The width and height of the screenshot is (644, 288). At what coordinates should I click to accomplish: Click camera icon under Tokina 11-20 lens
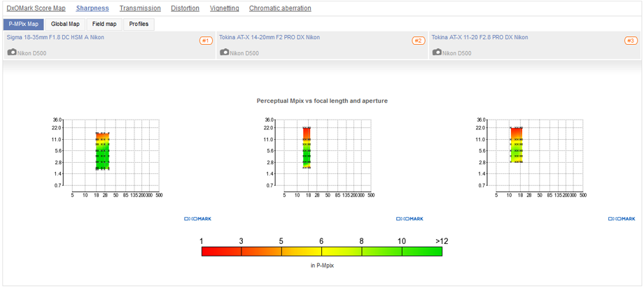click(437, 52)
